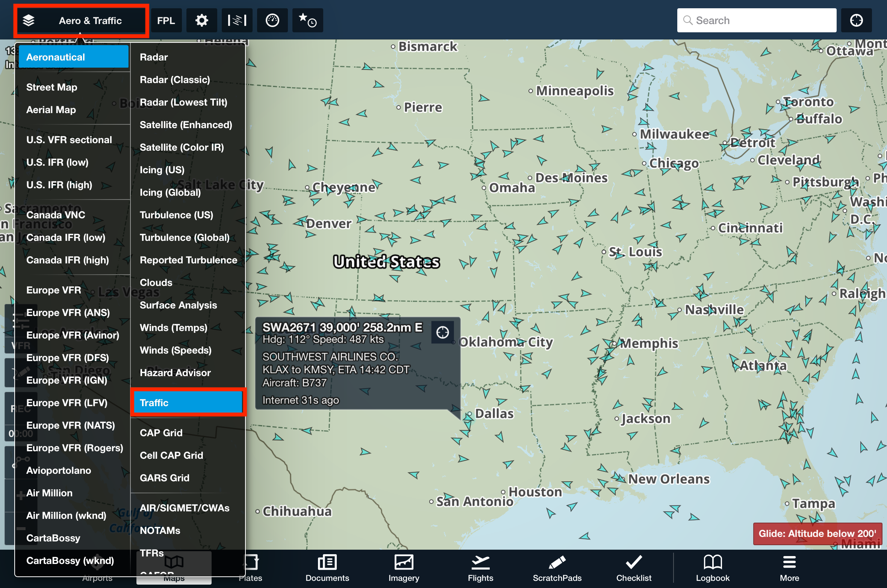887x588 pixels.
Task: Open the Aero & Traffic layer selector
Action: (x=81, y=20)
